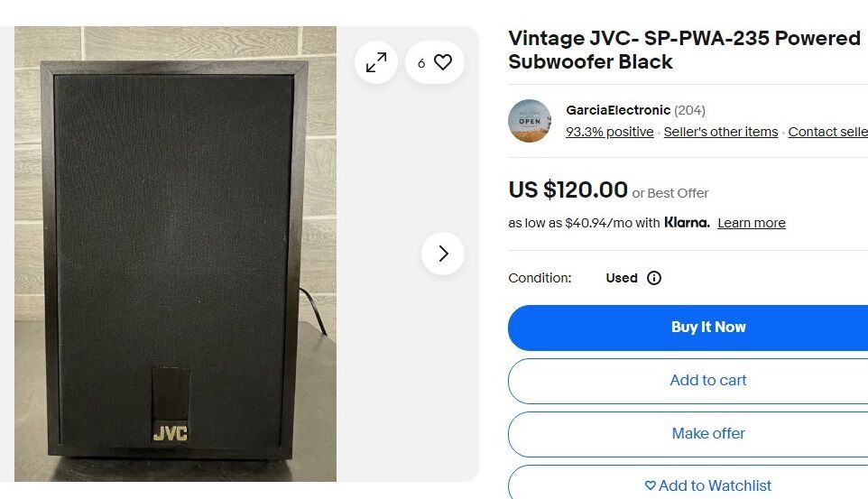Open the Seller's other items link
The height and width of the screenshot is (499, 868).
coord(721,132)
